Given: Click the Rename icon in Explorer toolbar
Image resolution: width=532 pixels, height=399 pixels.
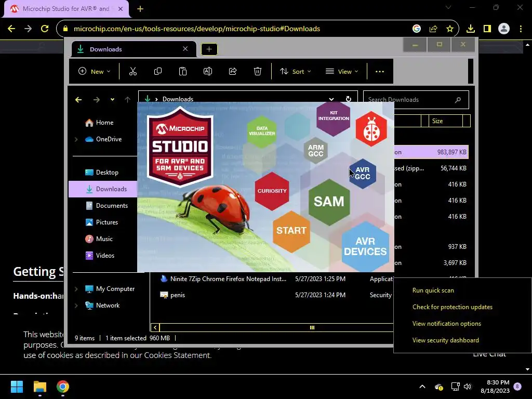Looking at the screenshot, I should pos(208,71).
